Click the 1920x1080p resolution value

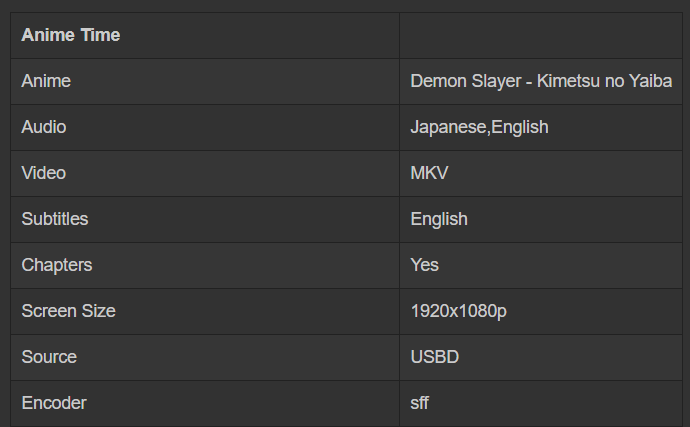point(458,311)
